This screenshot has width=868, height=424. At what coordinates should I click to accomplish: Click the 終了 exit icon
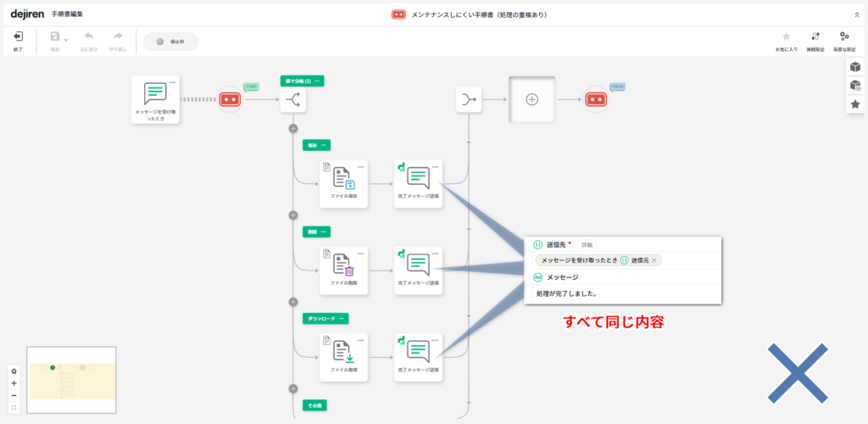pyautogui.click(x=19, y=36)
